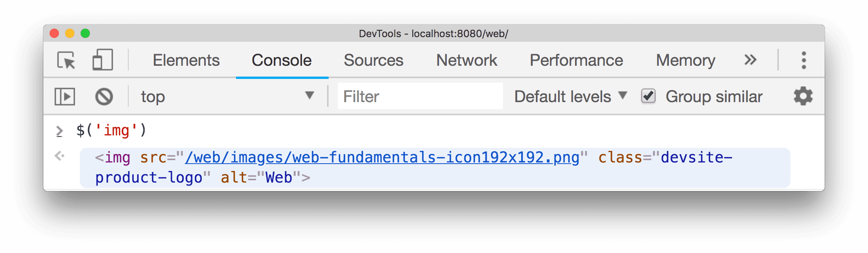
Task: Open the Performance tab
Action: pyautogui.click(x=577, y=60)
